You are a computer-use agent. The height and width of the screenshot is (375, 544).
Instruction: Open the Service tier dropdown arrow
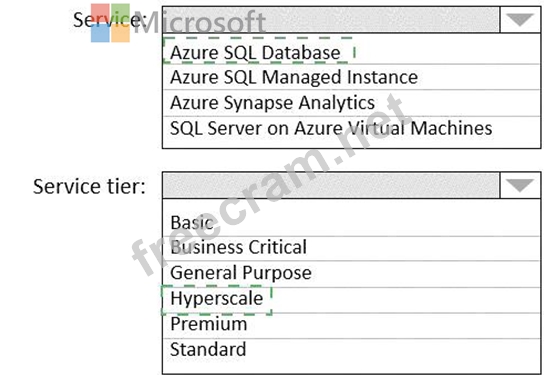(520, 185)
